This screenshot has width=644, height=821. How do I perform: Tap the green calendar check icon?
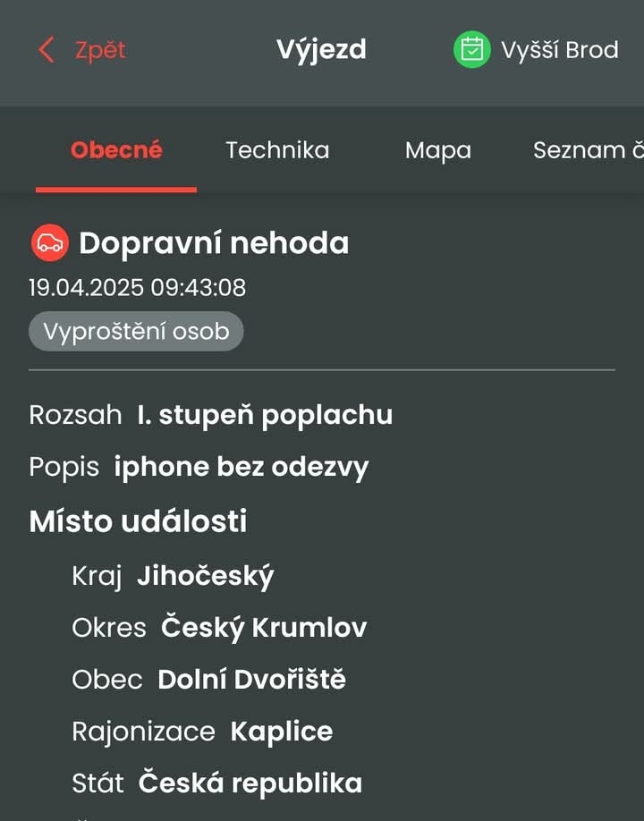pyautogui.click(x=471, y=50)
